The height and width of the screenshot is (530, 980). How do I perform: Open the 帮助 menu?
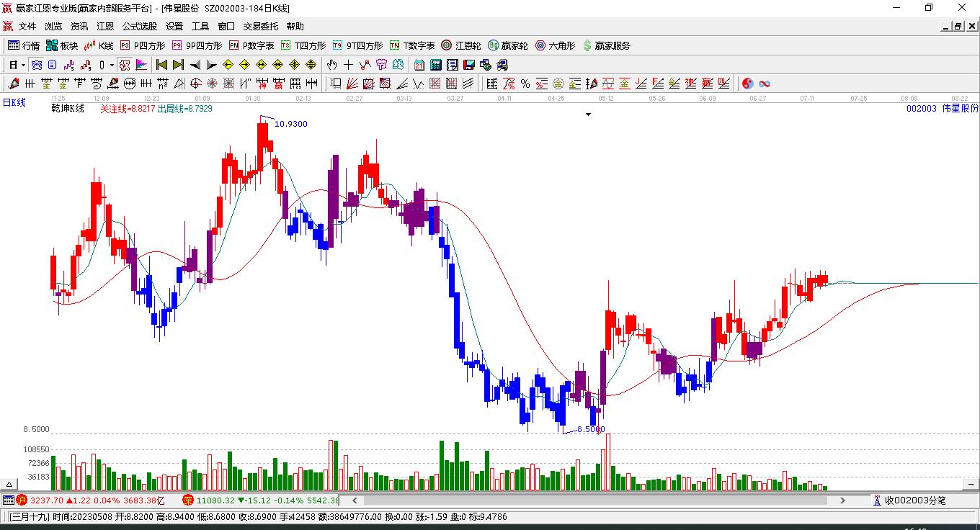click(x=295, y=27)
